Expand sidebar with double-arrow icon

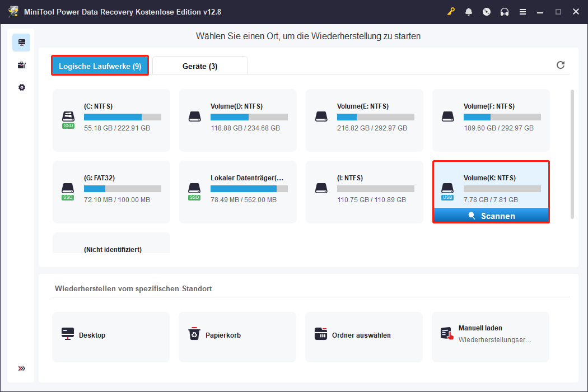(x=22, y=368)
